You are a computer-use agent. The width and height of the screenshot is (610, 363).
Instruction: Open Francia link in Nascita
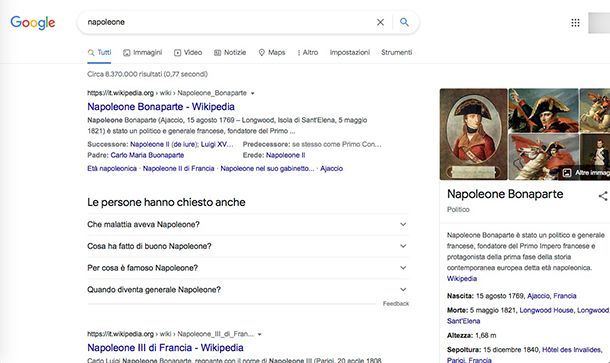(564, 296)
